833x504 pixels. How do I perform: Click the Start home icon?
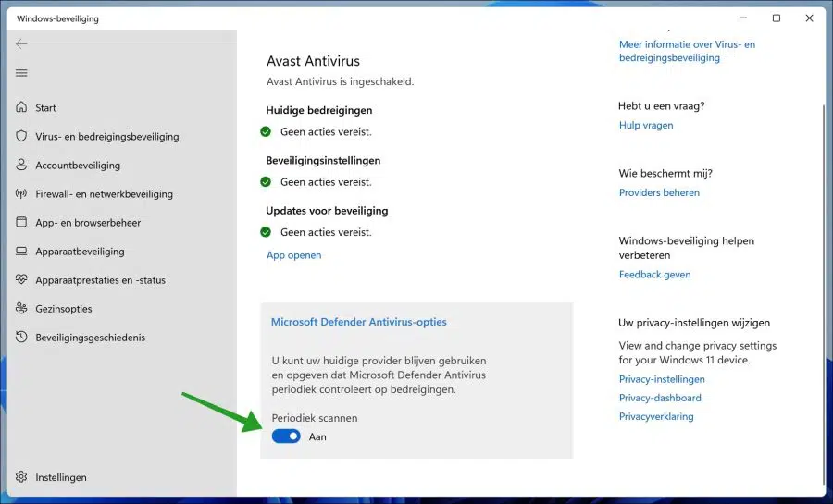[x=21, y=107]
